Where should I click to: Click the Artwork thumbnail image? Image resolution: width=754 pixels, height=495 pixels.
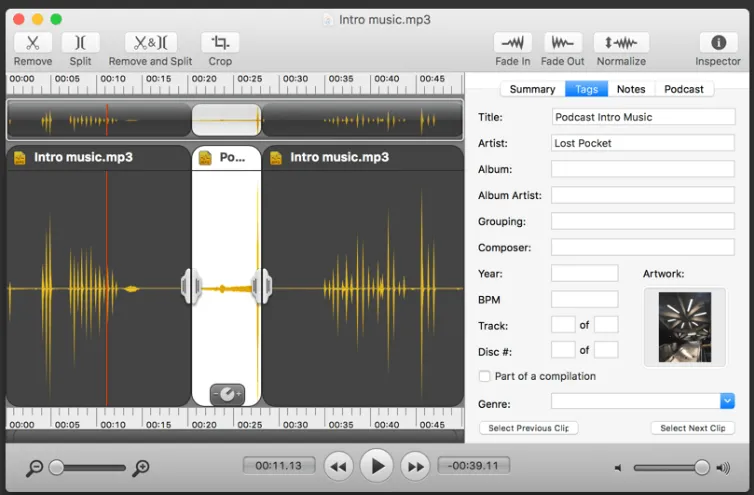pyautogui.click(x=685, y=327)
